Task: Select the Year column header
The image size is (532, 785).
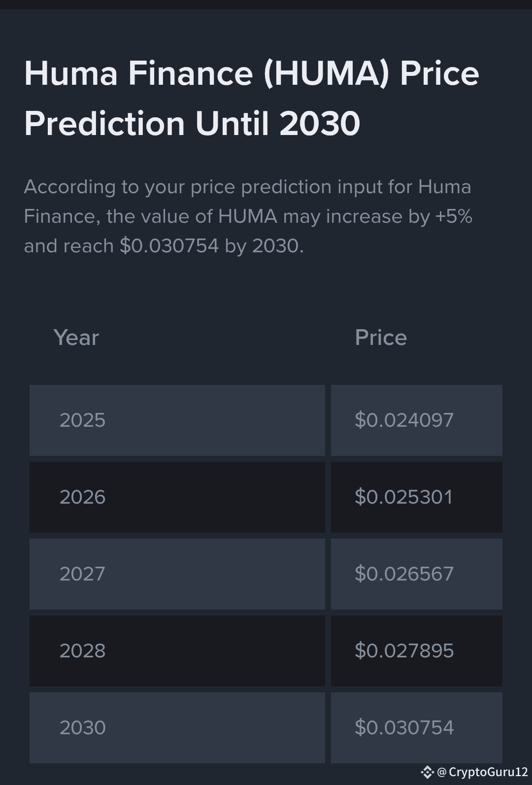Action: point(76,338)
